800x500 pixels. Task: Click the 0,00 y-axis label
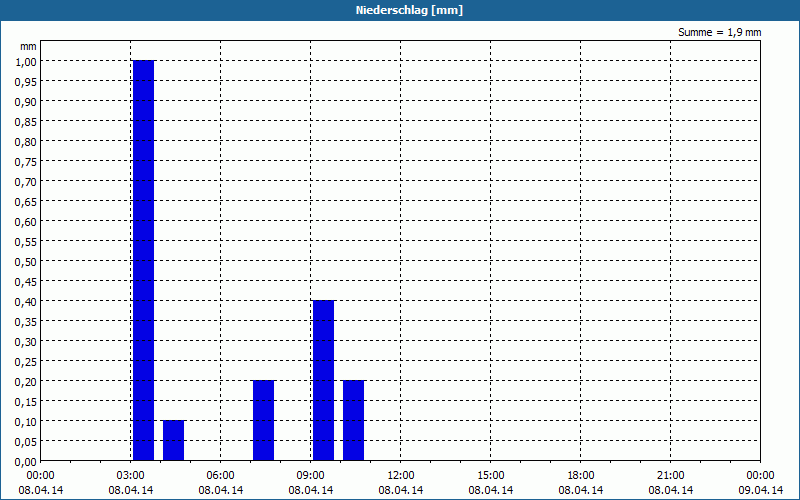pos(26,462)
